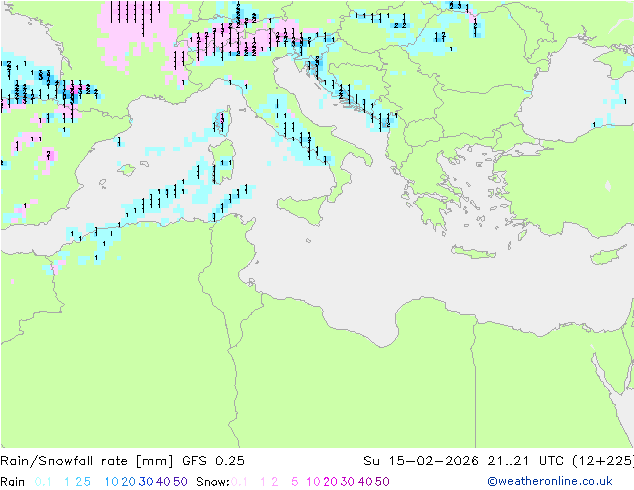Click the '(12+225)' forecast offset text
Viewport: 634px width, 490px height.
pos(604,461)
